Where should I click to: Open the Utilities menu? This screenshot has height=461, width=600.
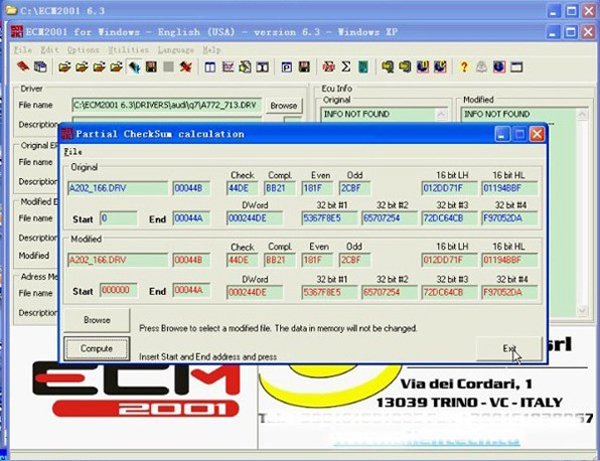(x=128, y=50)
